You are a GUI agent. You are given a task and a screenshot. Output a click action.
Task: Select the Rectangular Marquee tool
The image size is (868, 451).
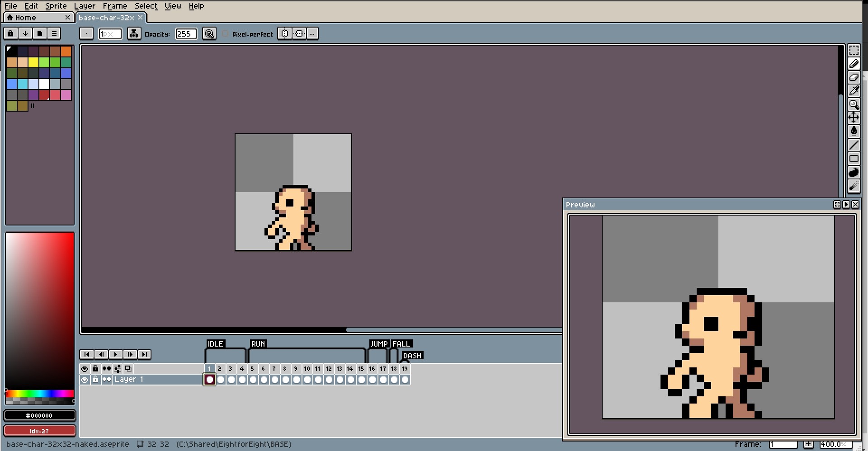[x=854, y=50]
